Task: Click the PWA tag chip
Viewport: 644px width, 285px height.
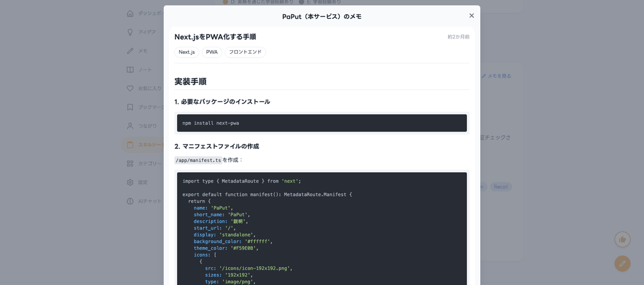Action: click(x=212, y=52)
